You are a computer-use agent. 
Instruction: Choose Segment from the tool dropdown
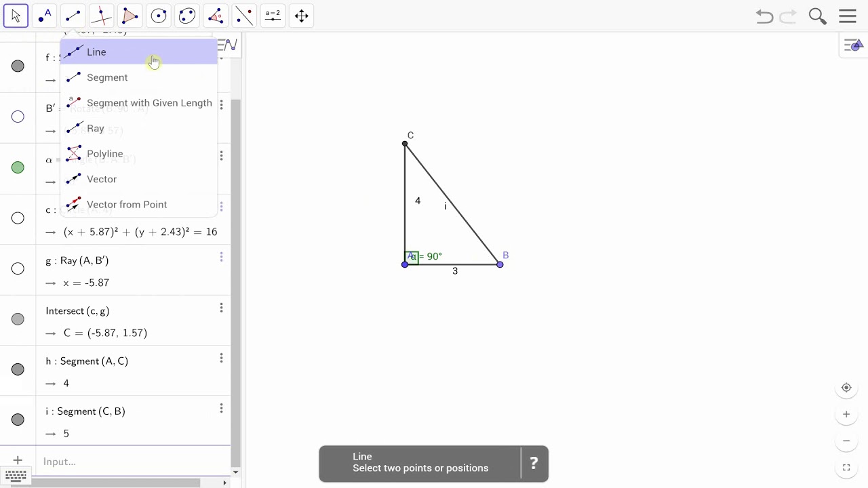pyautogui.click(x=139, y=77)
